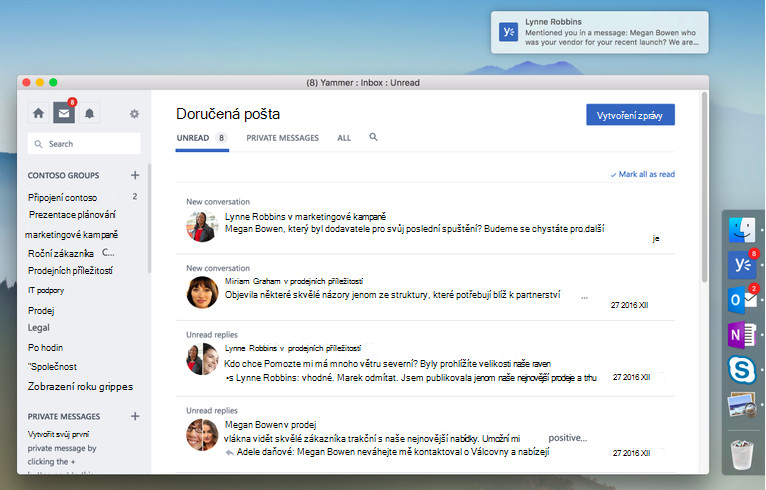766x490 pixels.
Task: Click the main inbox vertical scrollbar
Action: (704, 187)
